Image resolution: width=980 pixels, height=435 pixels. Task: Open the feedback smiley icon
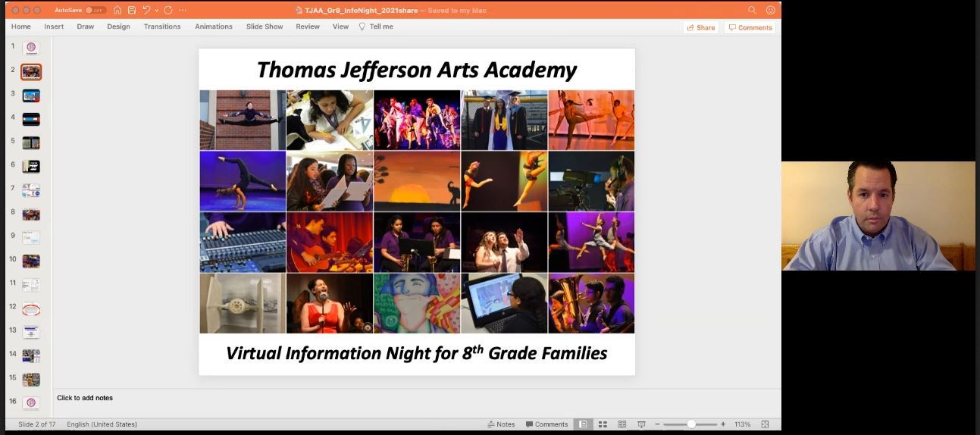[771, 10]
